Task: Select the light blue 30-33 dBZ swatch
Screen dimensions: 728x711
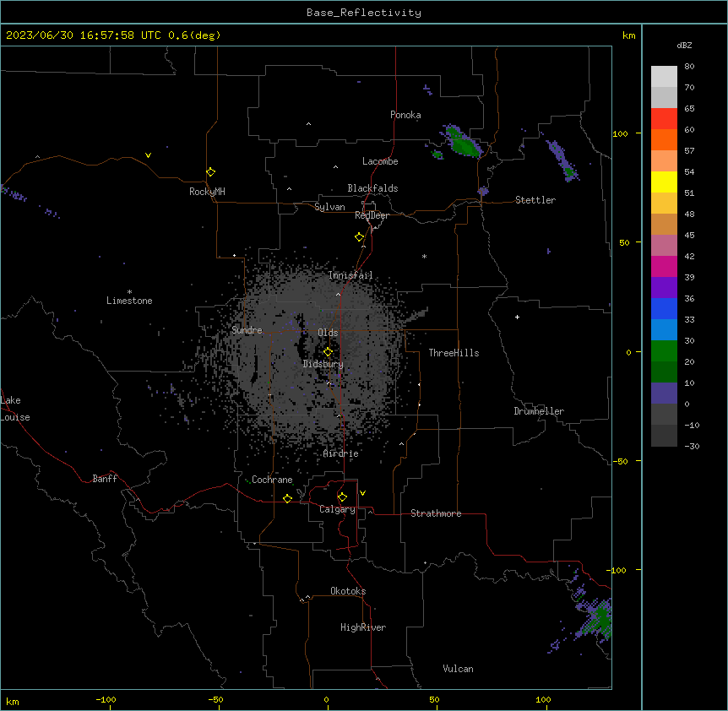Action: [664, 330]
